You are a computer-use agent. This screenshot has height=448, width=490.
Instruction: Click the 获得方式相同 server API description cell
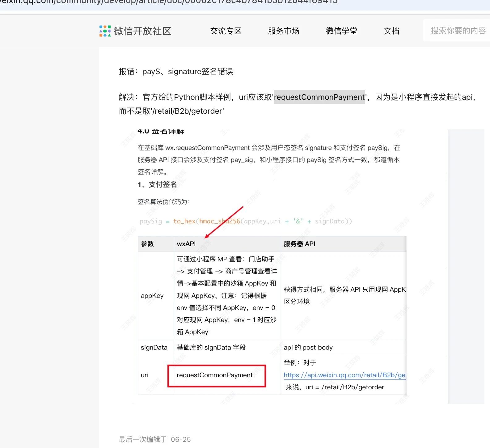[x=344, y=296]
